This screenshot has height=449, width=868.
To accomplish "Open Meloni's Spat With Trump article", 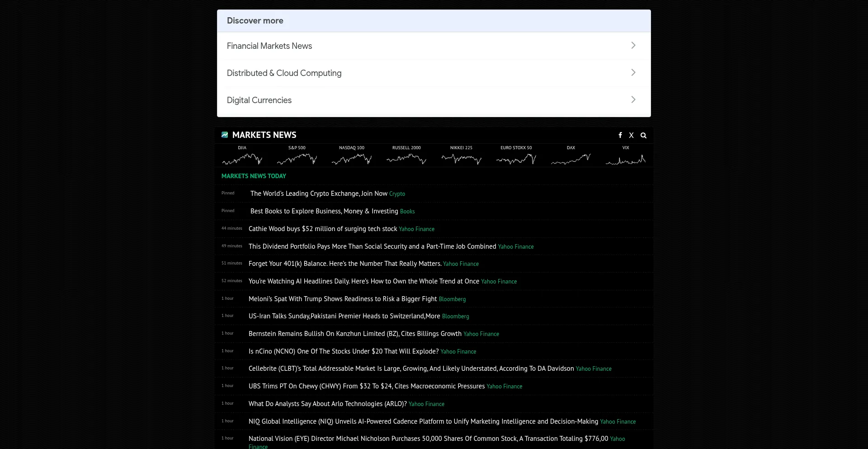I will (343, 299).
